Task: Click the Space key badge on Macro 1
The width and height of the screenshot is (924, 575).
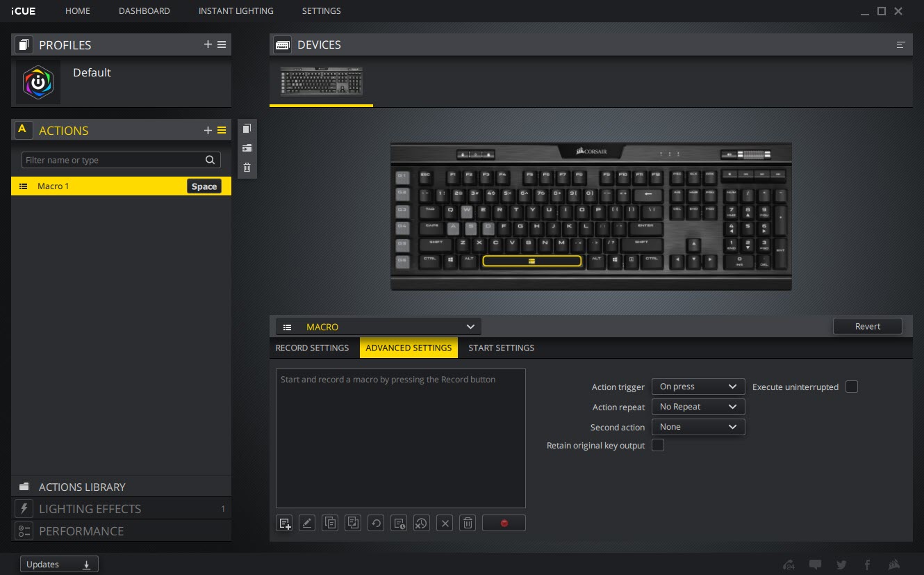Action: (204, 186)
